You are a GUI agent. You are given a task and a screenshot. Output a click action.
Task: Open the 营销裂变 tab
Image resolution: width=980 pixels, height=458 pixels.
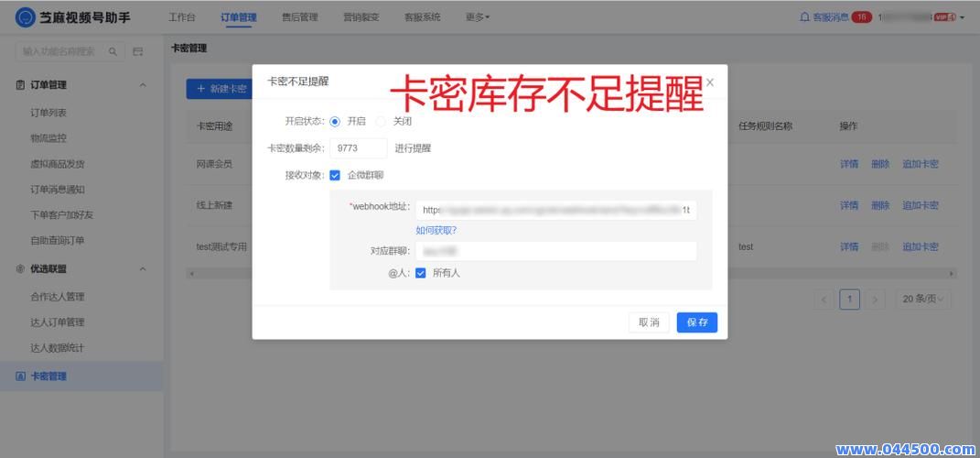tap(361, 17)
